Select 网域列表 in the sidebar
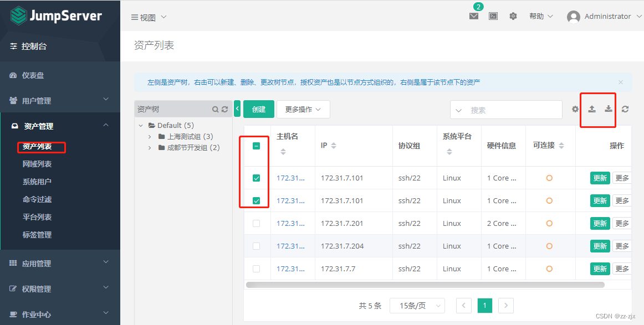 tap(37, 164)
